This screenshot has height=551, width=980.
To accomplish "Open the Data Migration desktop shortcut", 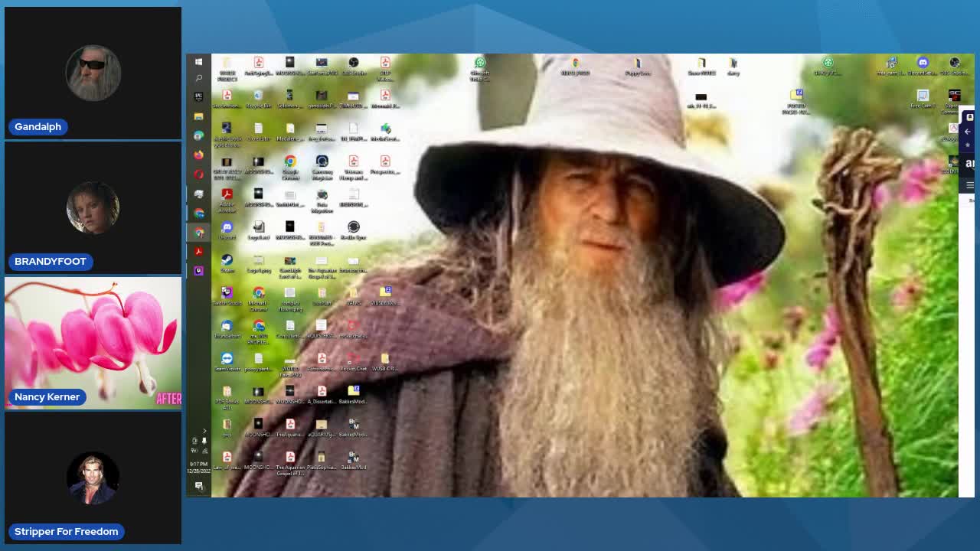I will point(322,199).
